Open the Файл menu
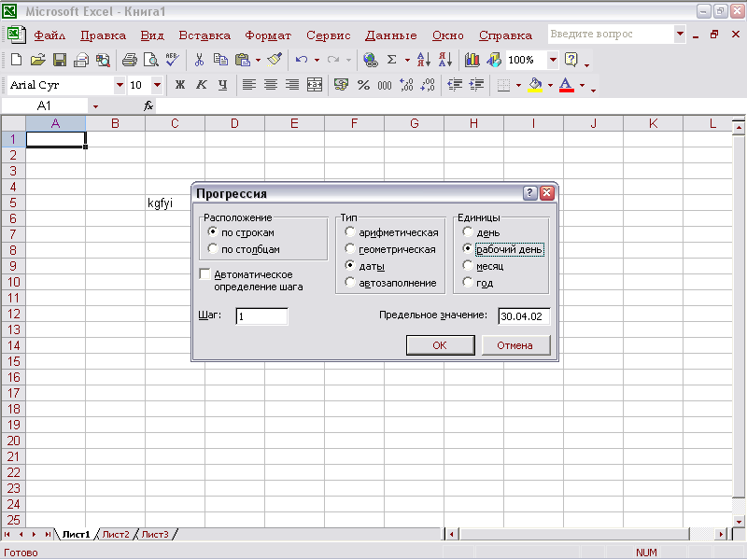747x560 pixels. point(49,35)
